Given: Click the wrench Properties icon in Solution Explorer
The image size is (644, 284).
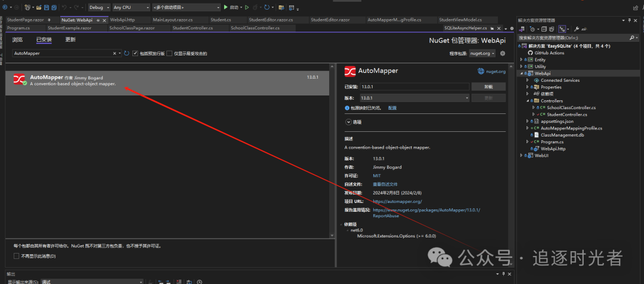Looking at the screenshot, I should (x=577, y=28).
